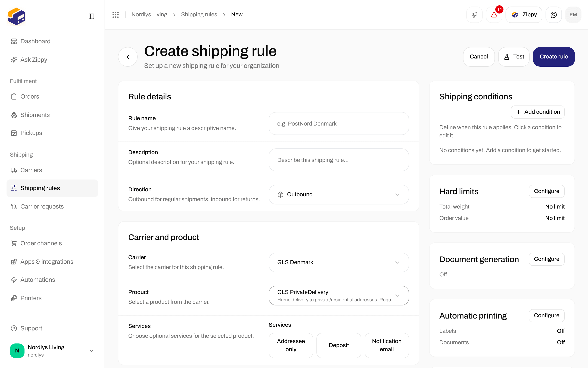Open Zippy assistant in the top bar
The image size is (588, 368).
(x=524, y=15)
